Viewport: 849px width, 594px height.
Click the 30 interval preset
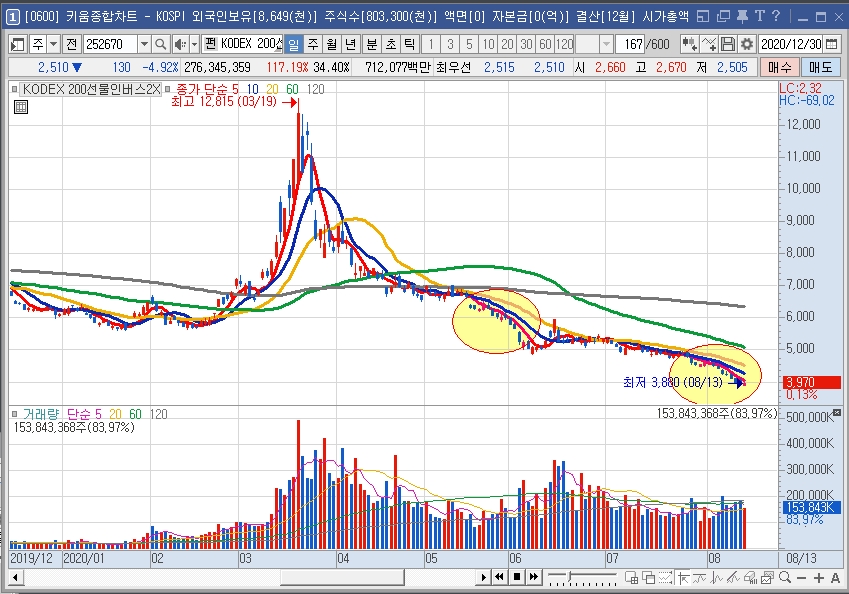point(526,44)
